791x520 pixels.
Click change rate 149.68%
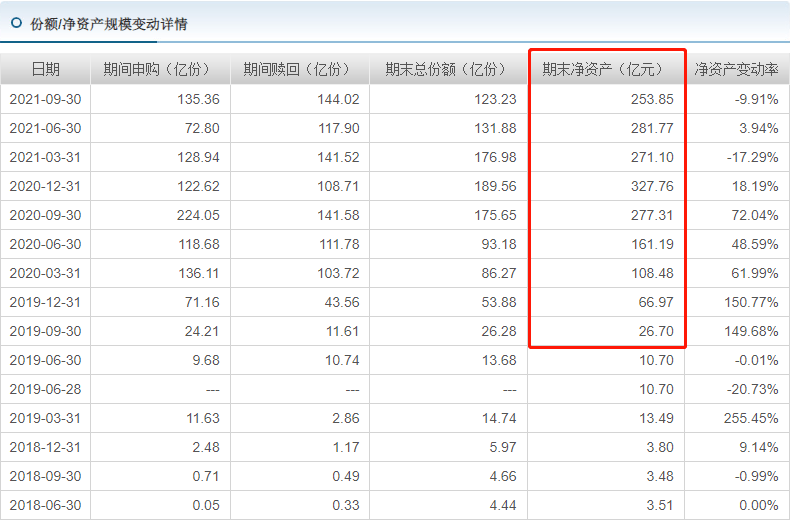[752, 331]
